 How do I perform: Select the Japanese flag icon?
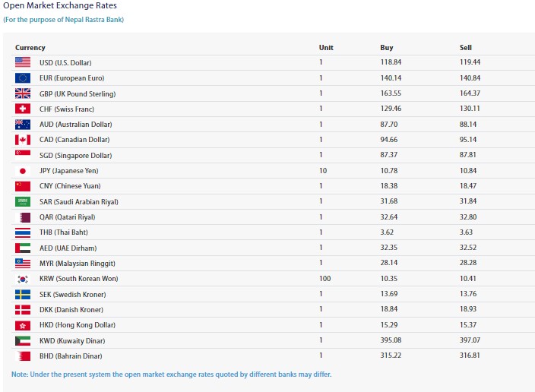(x=23, y=171)
